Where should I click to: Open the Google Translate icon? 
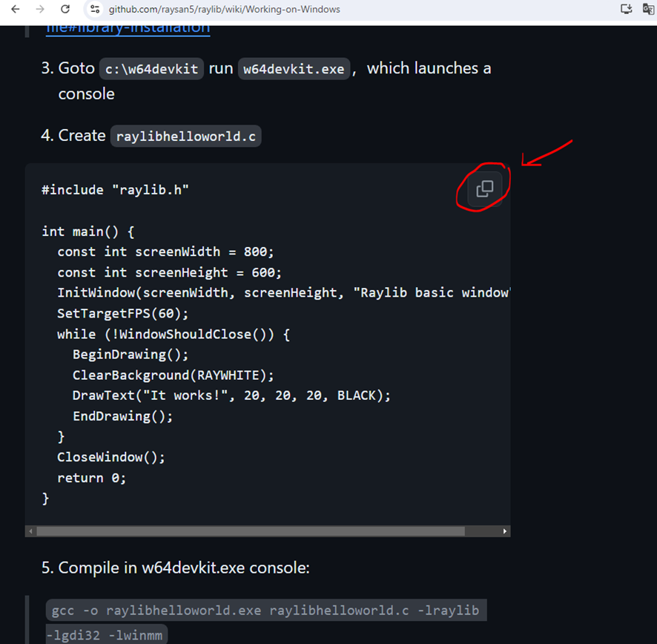[x=649, y=10]
